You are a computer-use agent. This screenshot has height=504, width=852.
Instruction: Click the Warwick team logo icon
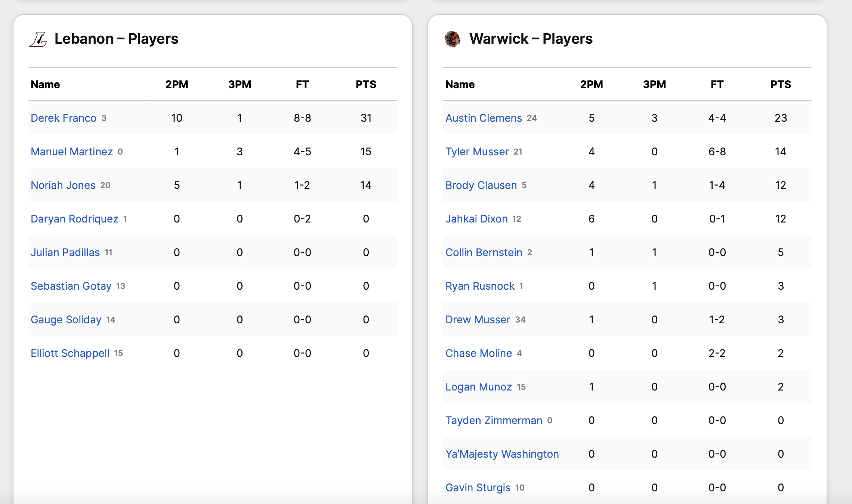tap(453, 39)
